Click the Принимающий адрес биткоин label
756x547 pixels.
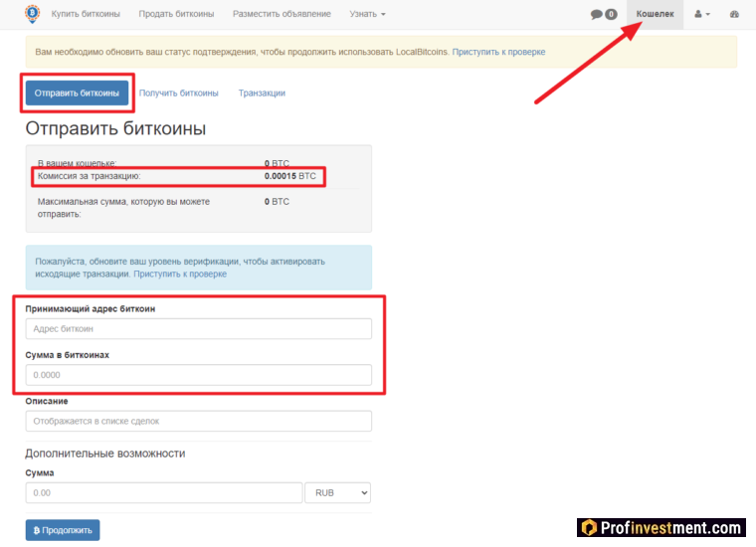pos(91,309)
